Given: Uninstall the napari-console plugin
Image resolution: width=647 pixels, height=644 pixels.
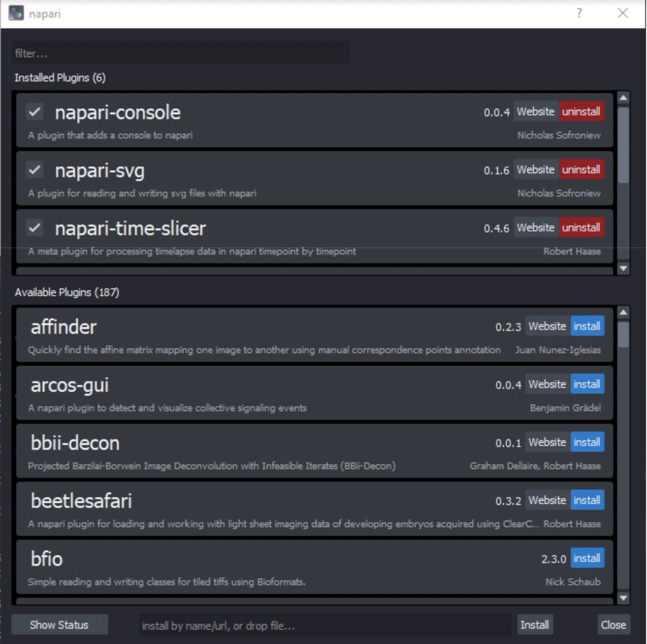Looking at the screenshot, I should point(581,112).
